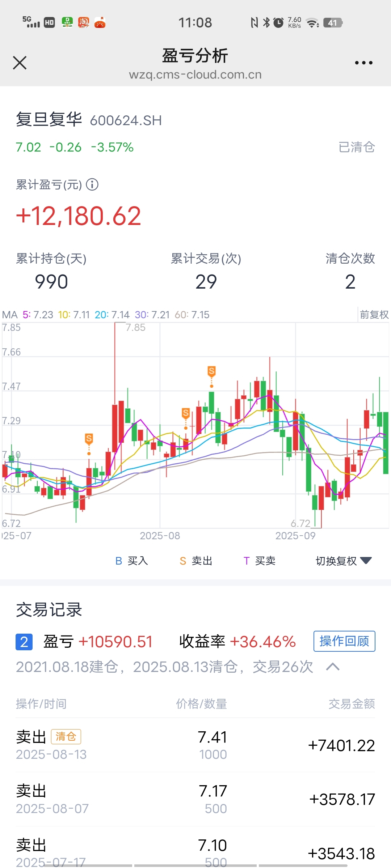Tap the topmost S sell marker on chart

tap(211, 371)
